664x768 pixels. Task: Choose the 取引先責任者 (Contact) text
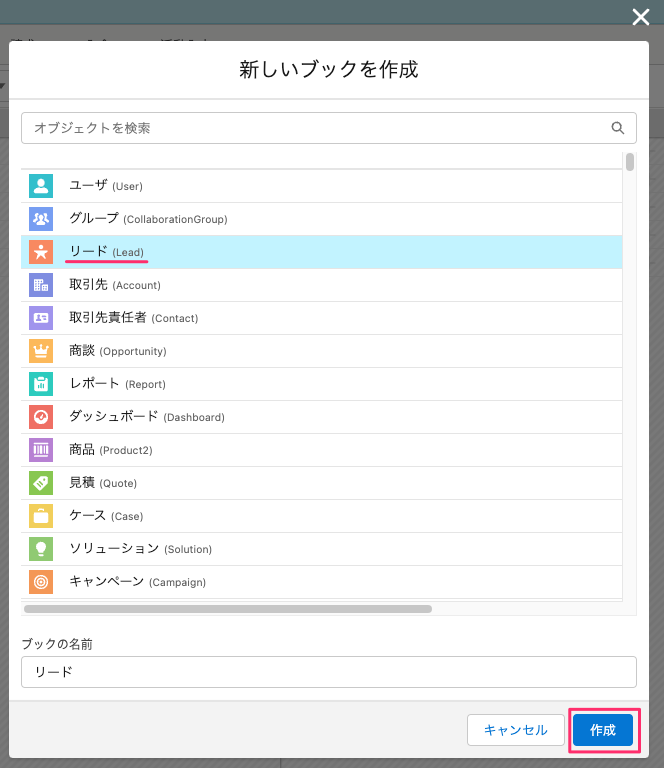click(x=134, y=317)
